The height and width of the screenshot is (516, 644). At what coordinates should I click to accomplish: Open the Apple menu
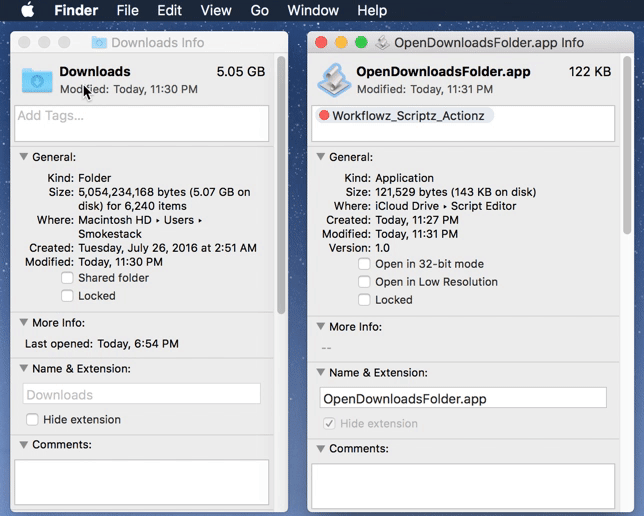28,10
